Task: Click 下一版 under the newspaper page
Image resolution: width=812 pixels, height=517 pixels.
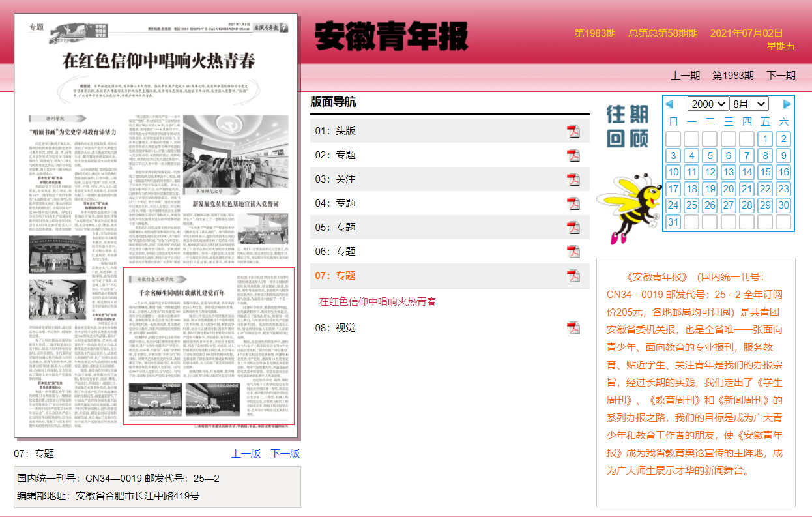Action: [x=285, y=454]
